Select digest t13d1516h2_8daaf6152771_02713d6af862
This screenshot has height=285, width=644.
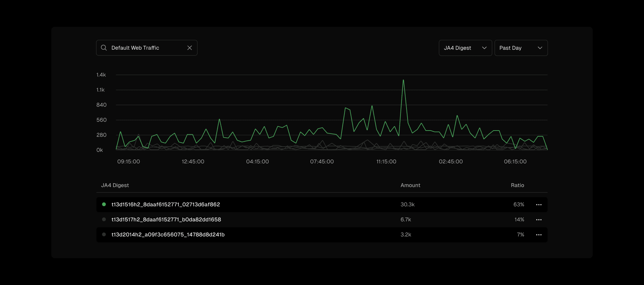(x=166, y=204)
